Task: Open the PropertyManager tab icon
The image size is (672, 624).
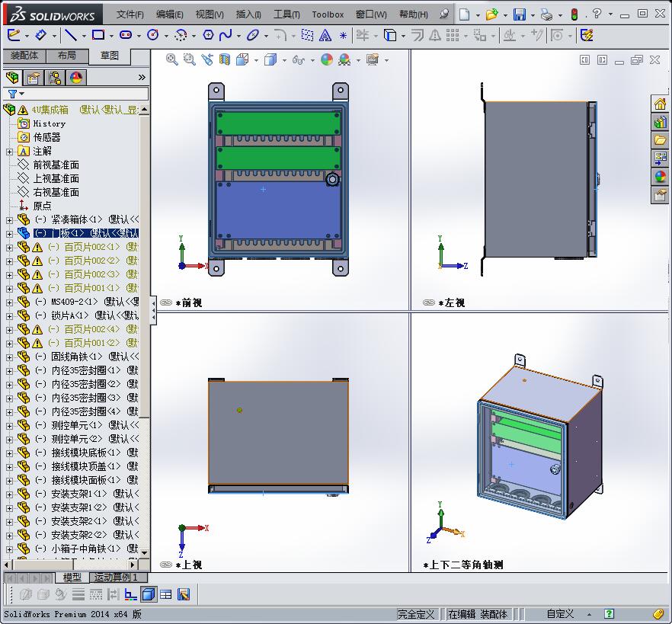Action: [34, 78]
